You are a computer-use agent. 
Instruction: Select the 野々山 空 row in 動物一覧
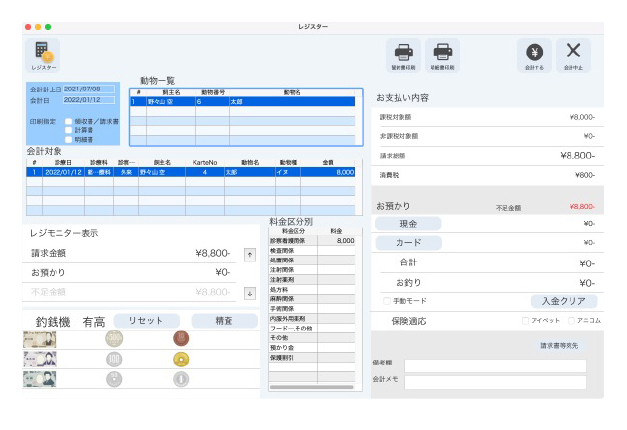pos(242,102)
